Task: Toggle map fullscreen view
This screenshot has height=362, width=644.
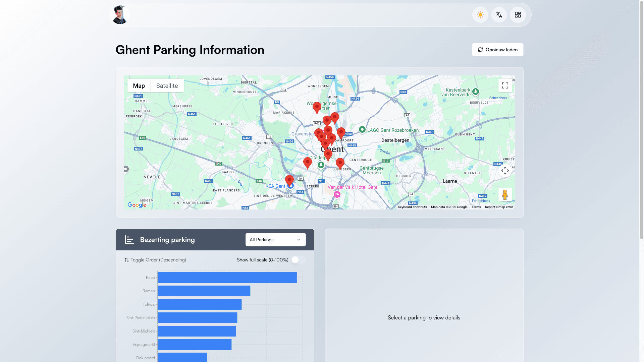Action: [x=505, y=85]
